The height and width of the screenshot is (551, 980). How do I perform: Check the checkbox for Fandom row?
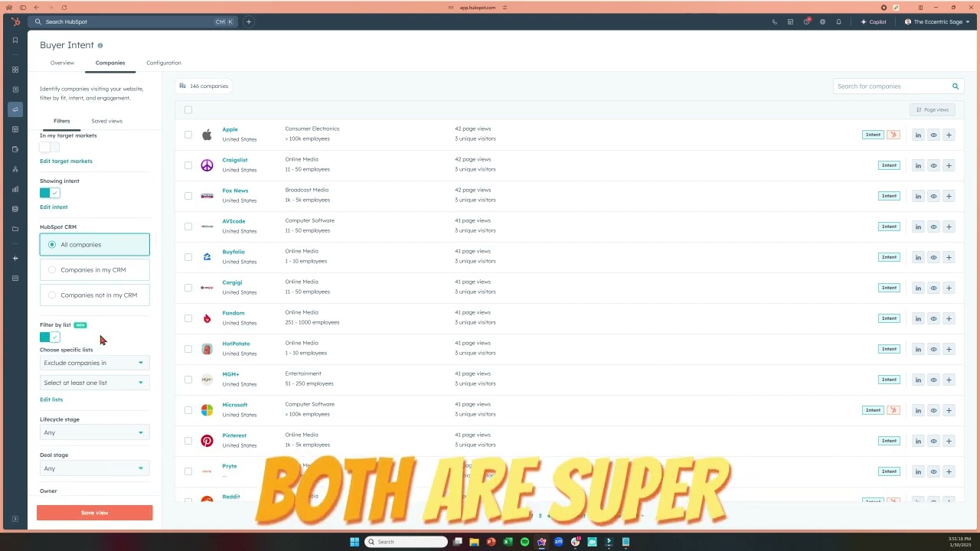coord(188,318)
